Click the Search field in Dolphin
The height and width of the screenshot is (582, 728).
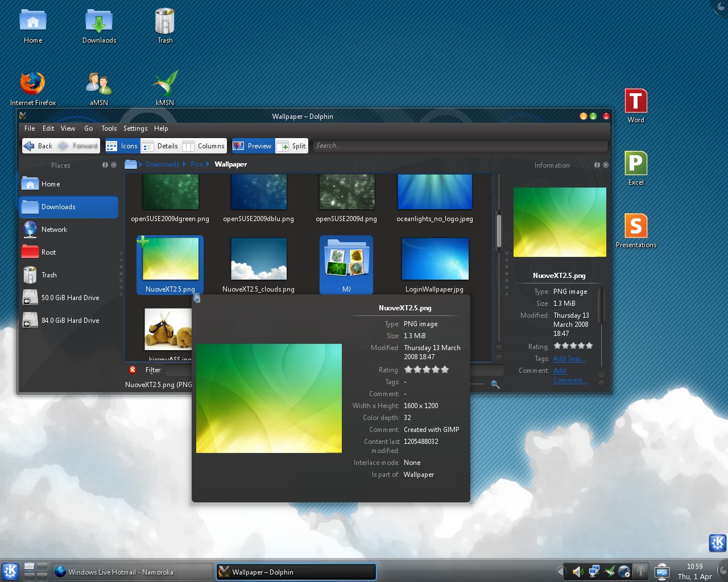[x=460, y=146]
